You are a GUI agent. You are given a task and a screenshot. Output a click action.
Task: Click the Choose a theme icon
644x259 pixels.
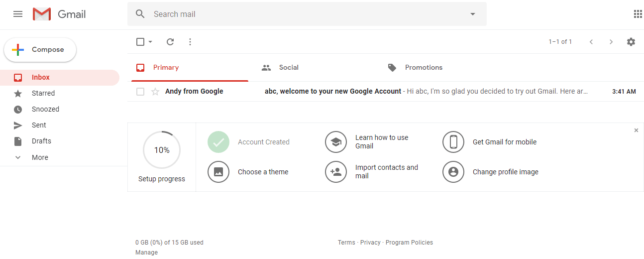(218, 172)
